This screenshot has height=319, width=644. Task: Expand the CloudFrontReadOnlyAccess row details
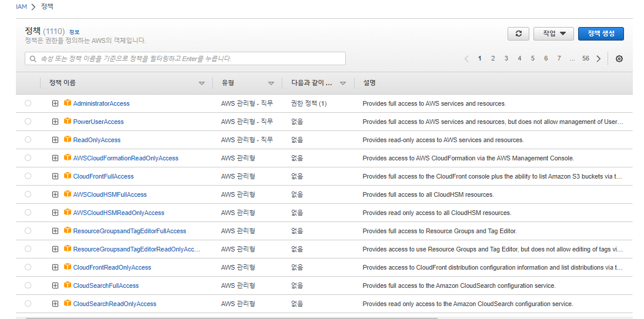click(55, 267)
